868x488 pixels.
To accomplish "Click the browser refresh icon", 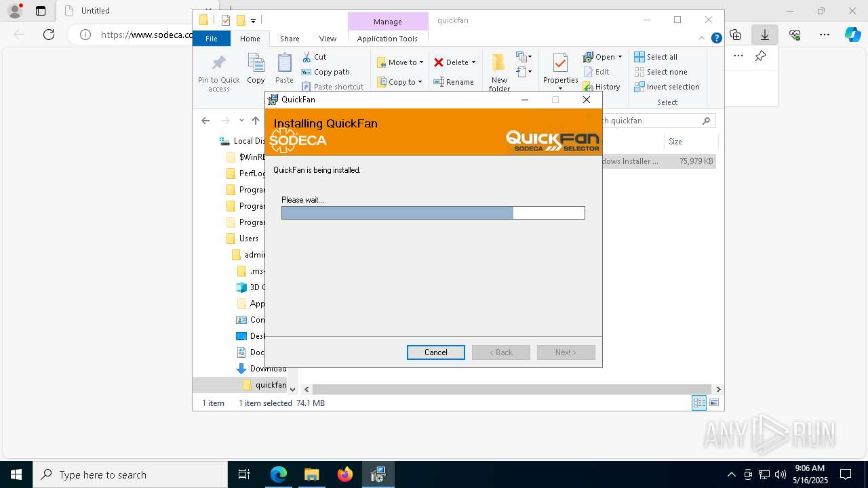I will click(x=49, y=35).
